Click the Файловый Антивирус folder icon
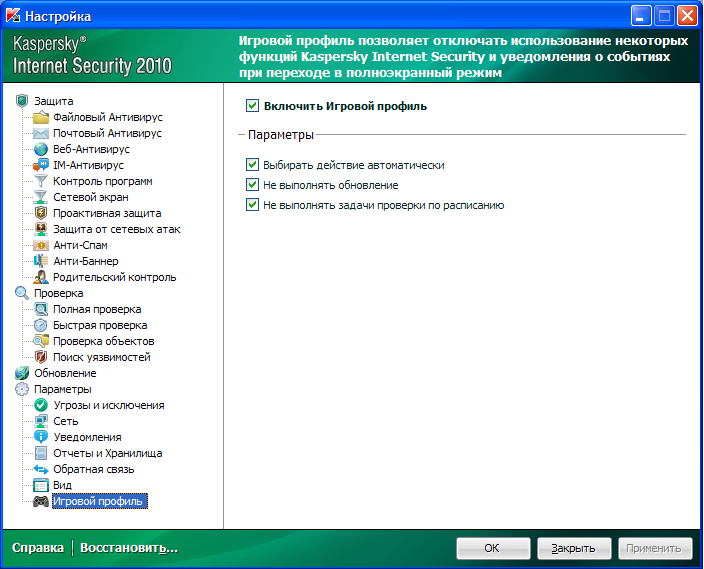 (41, 117)
